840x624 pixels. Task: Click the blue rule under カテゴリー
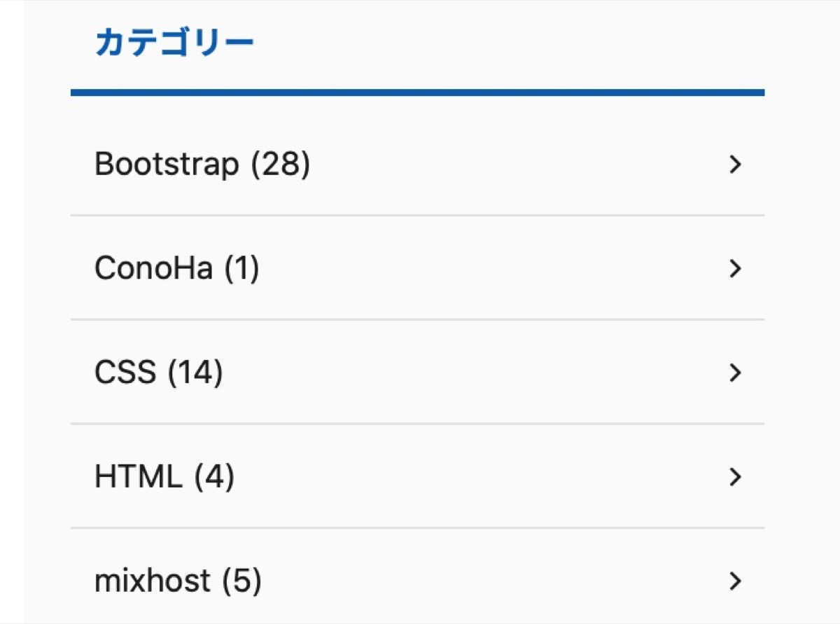tap(417, 92)
